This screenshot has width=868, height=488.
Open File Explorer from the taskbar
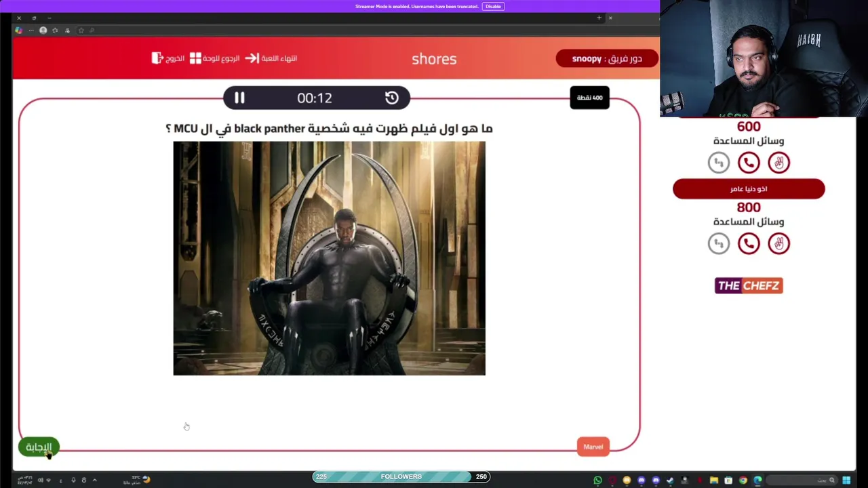point(714,481)
